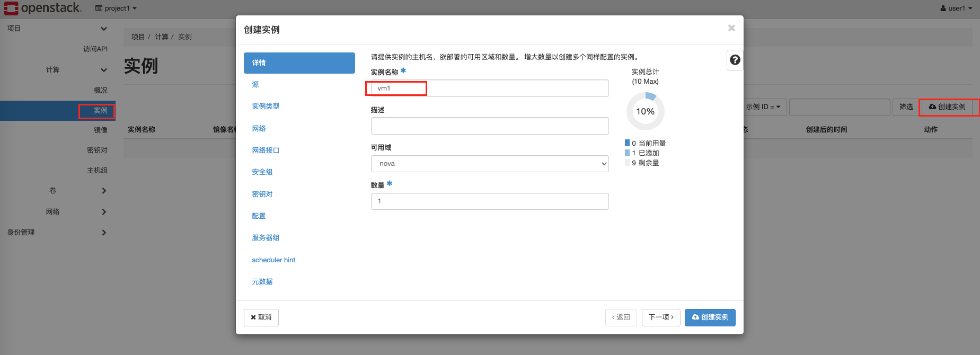Screen dimensions: 980x355
Task: Switch to the scheduler hint step
Action: coord(273,260)
